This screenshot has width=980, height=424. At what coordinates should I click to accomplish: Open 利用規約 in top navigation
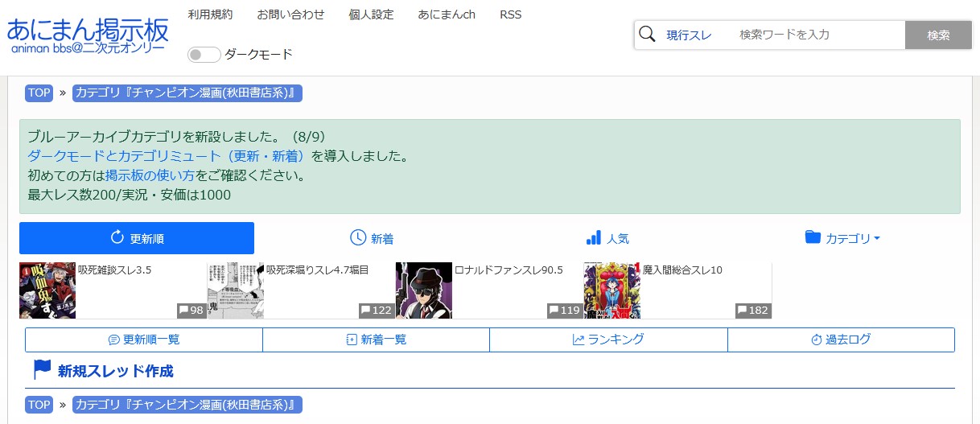coord(210,14)
